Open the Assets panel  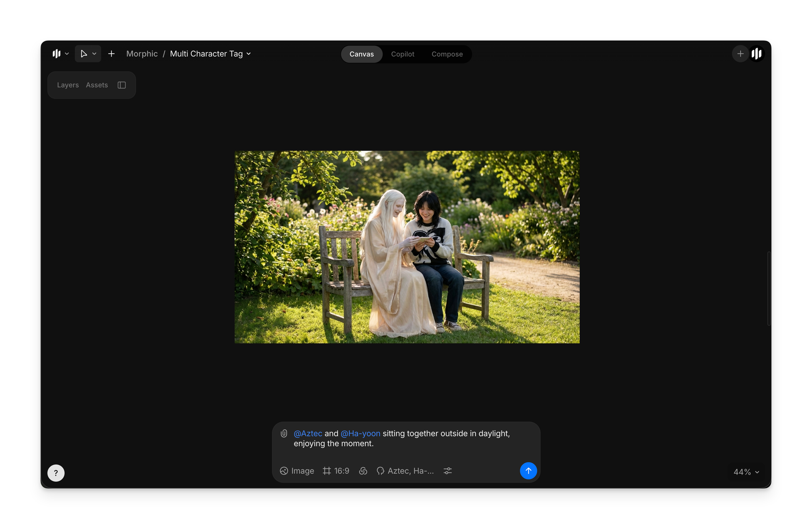coord(97,85)
